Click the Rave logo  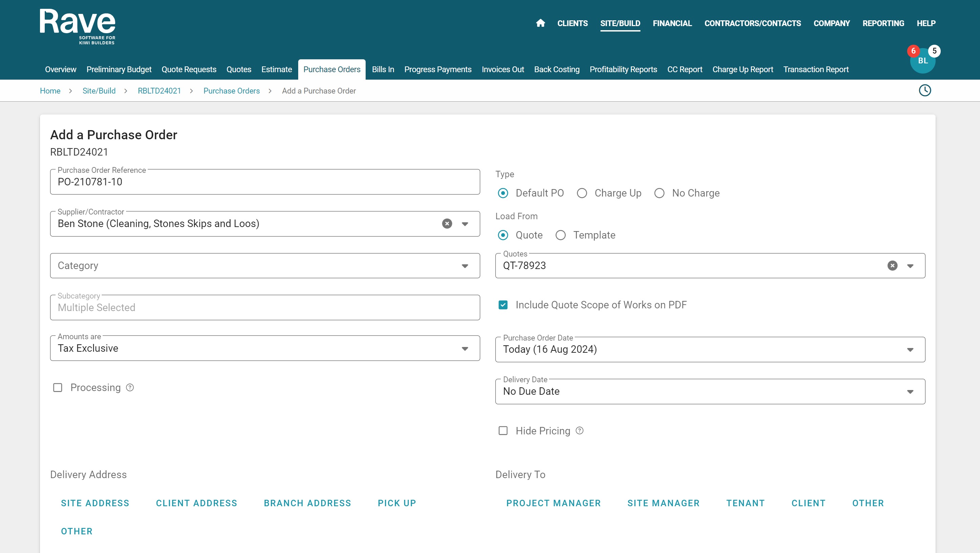pos(78,26)
